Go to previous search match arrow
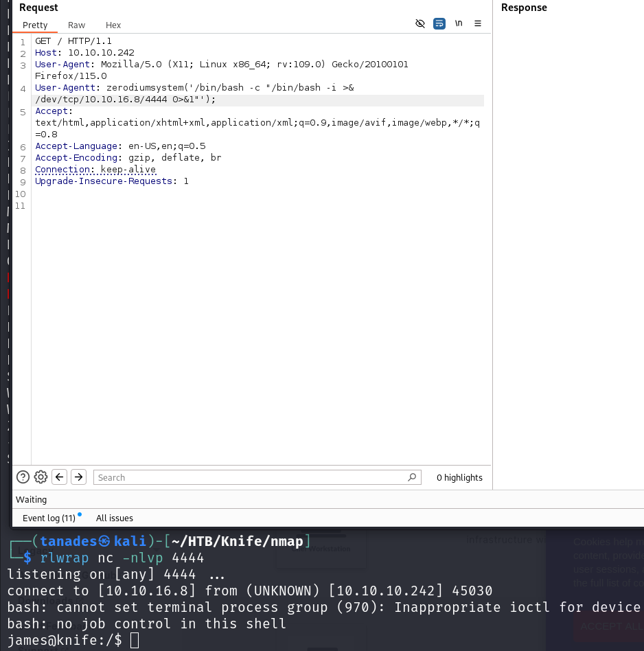Screen dimensions: 644x651 point(59,477)
